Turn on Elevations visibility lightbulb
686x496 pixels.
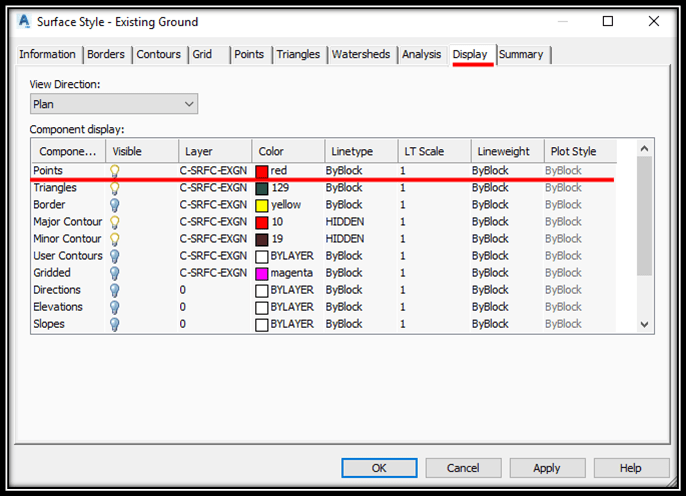[115, 307]
